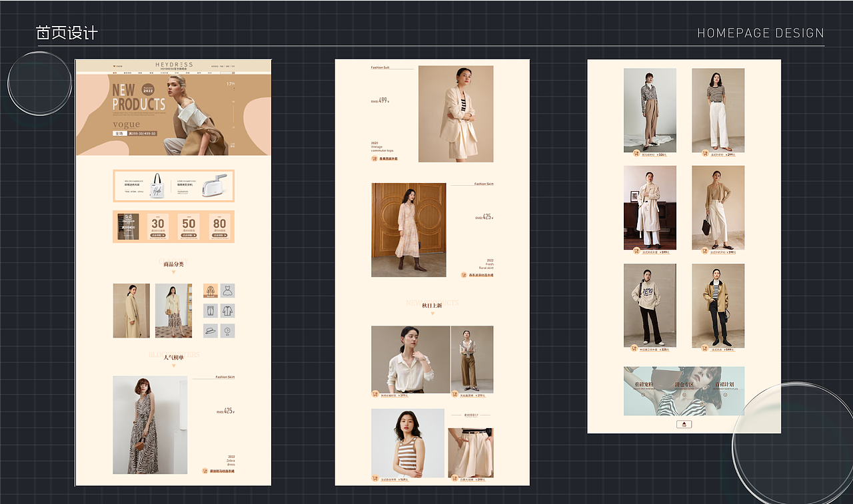Open the tan cardigan with handbag photo
The image size is (853, 504).
click(718, 208)
